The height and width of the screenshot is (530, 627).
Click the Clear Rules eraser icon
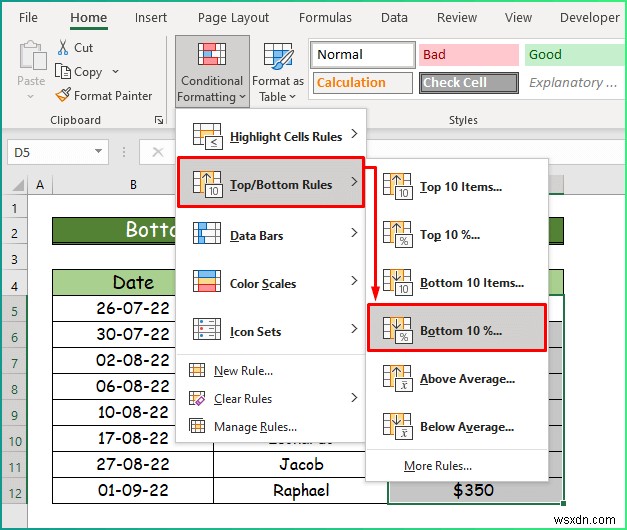(197, 398)
